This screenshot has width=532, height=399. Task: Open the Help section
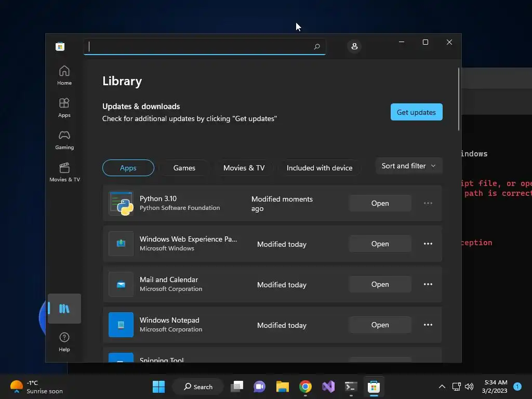click(64, 342)
